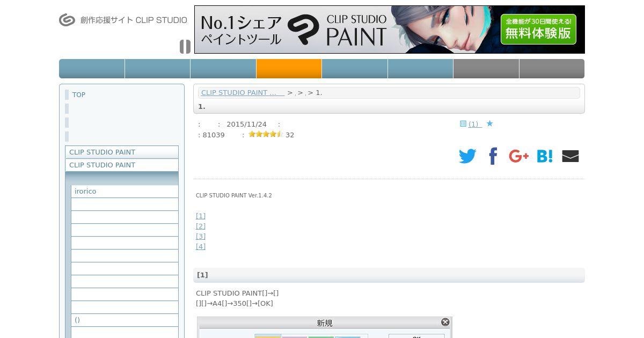Open the irorico sidebar entry
644x338 pixels.
pos(125,191)
